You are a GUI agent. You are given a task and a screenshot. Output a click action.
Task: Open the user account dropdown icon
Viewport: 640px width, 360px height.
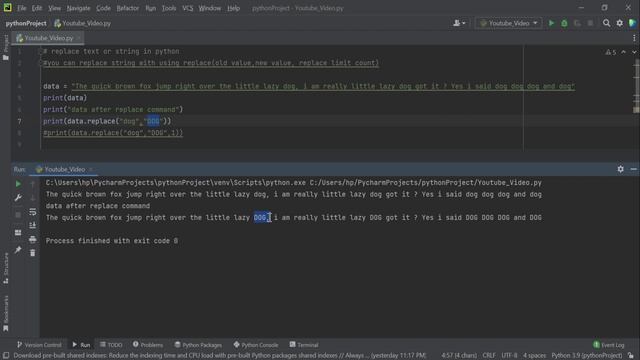tap(459, 23)
